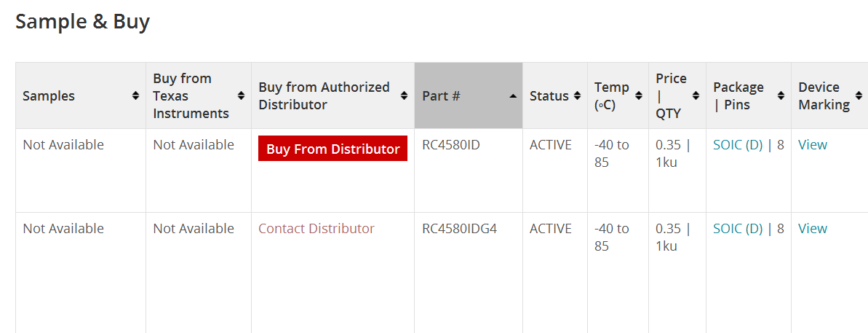Toggle Part # ascending sort arrow
The height and width of the screenshot is (333, 868).
click(x=513, y=95)
